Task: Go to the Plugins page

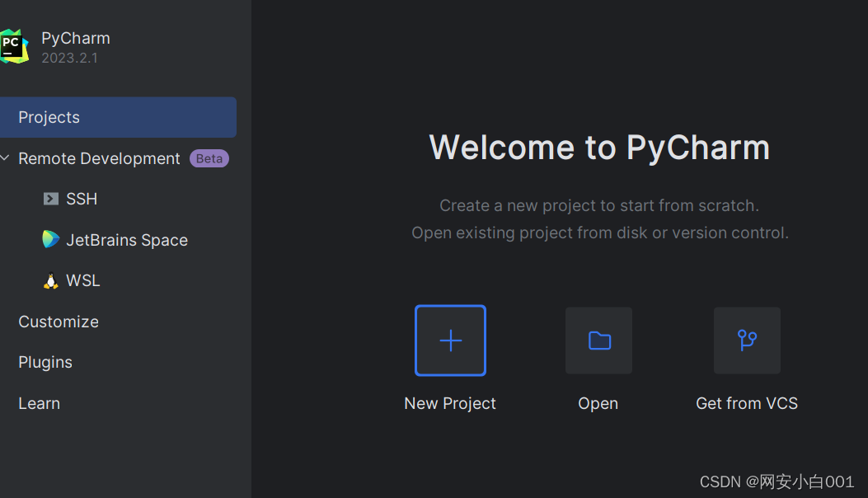Action: (x=45, y=362)
